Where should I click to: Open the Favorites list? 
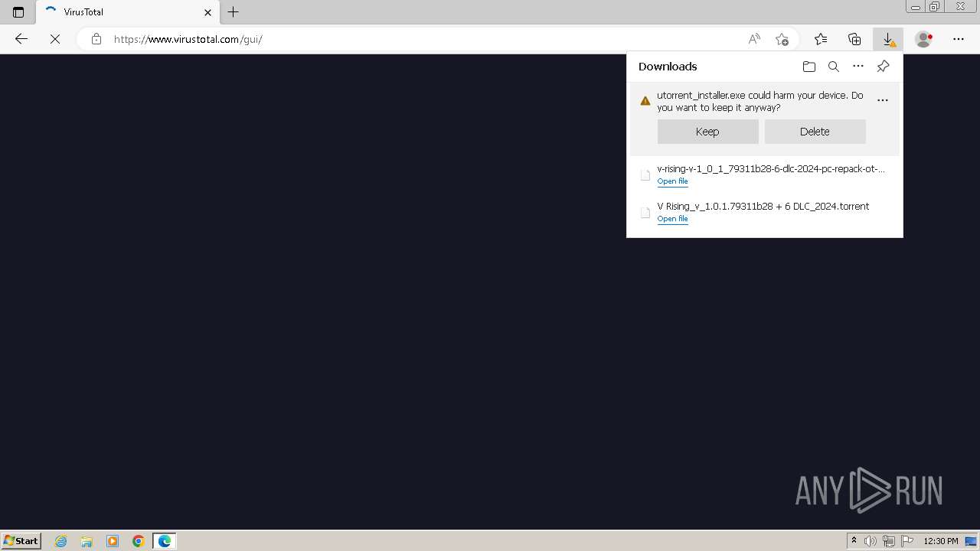tap(821, 39)
